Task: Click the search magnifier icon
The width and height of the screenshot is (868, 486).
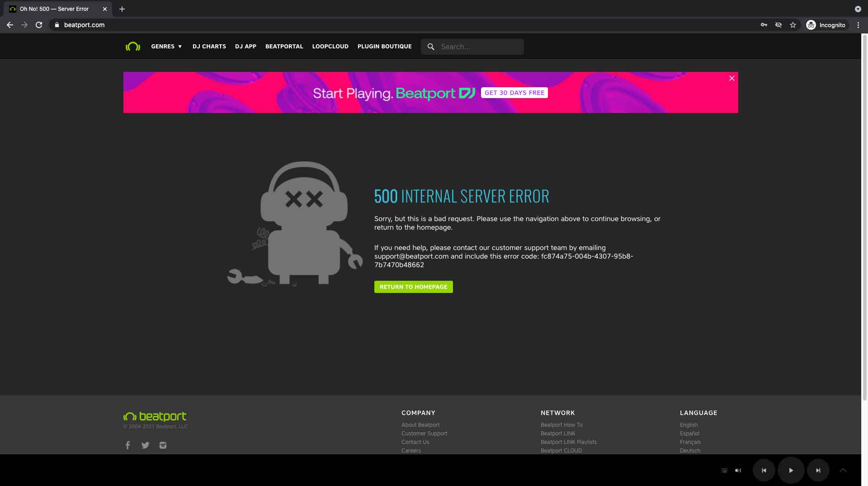Action: pos(431,47)
